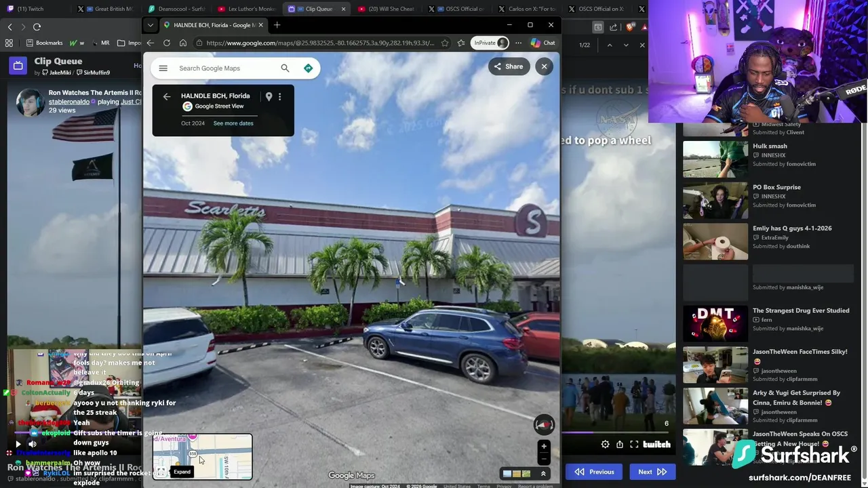Open the tab list chevron in Maps window
868x488 pixels.
pos(151,25)
